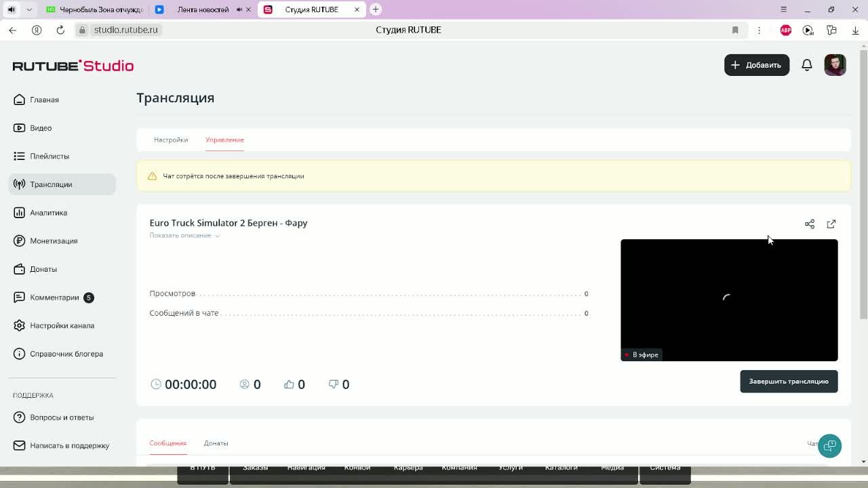Open Донаты in the sidebar
This screenshot has width=868, height=488.
tap(62, 269)
